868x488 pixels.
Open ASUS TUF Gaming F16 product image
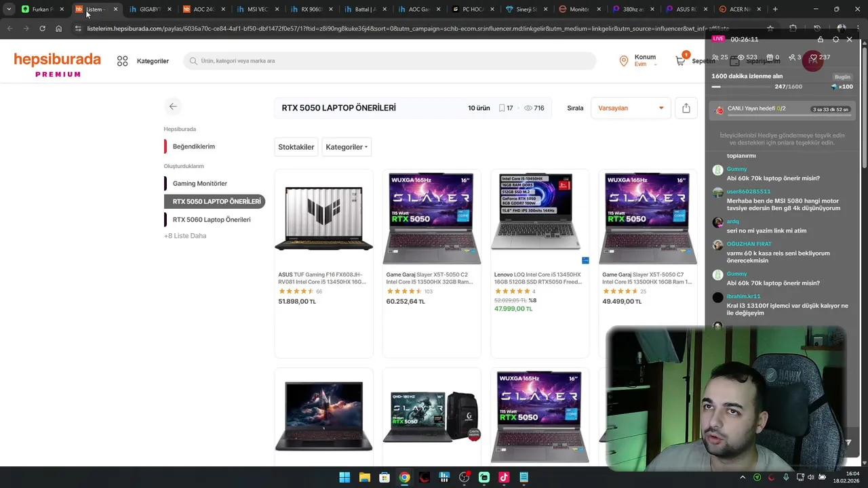(323, 218)
